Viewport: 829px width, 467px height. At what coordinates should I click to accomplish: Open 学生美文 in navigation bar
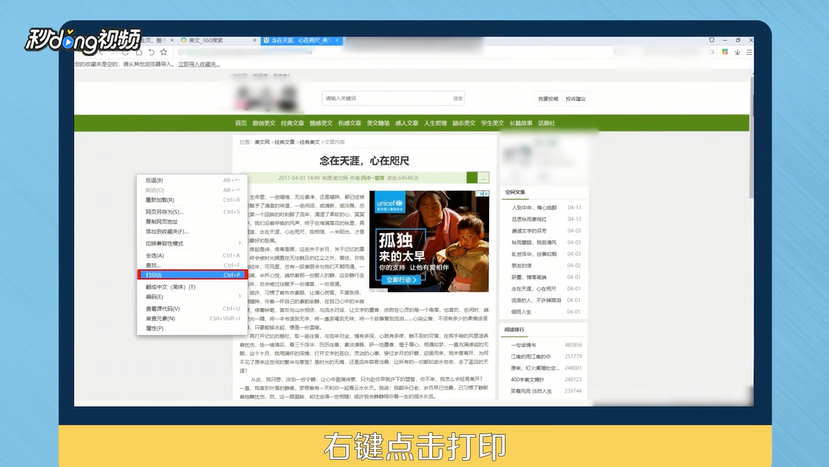tap(492, 123)
